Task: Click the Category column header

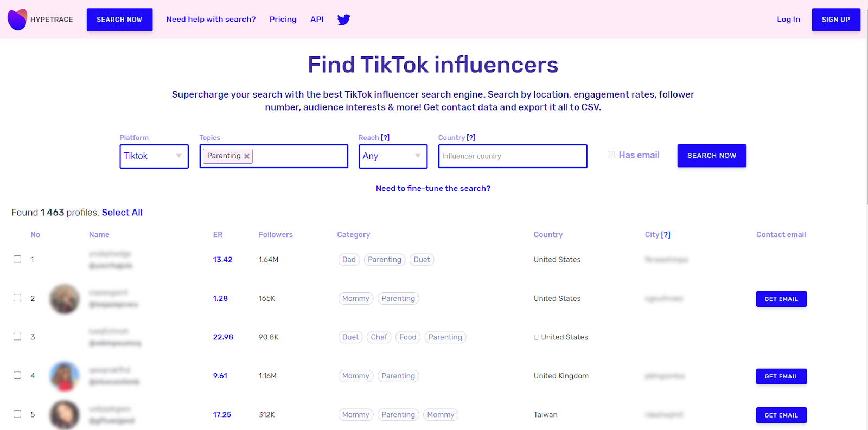Action: pyautogui.click(x=354, y=235)
